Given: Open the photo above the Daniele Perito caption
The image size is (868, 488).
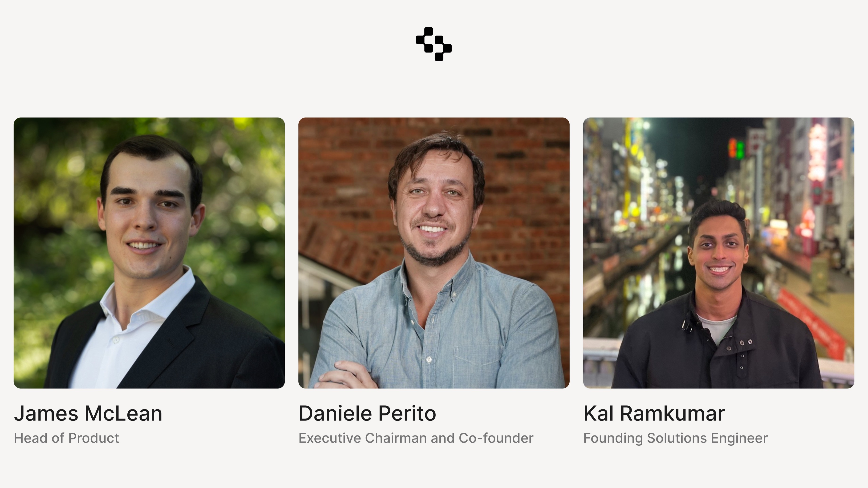Looking at the screenshot, I should pos(434,253).
